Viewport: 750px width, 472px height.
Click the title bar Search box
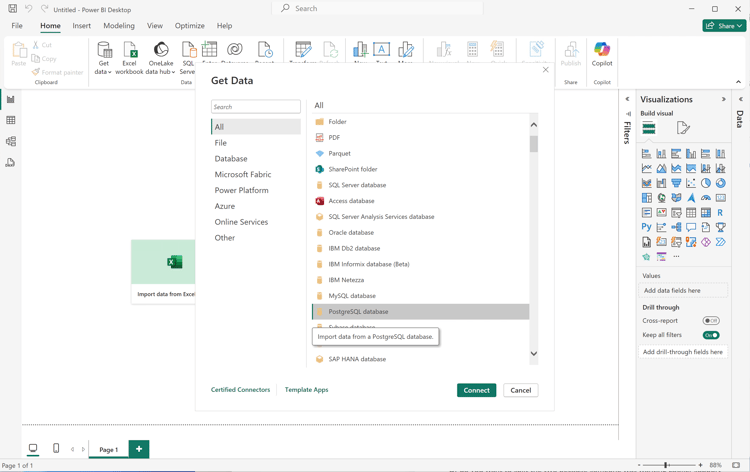coord(377,8)
